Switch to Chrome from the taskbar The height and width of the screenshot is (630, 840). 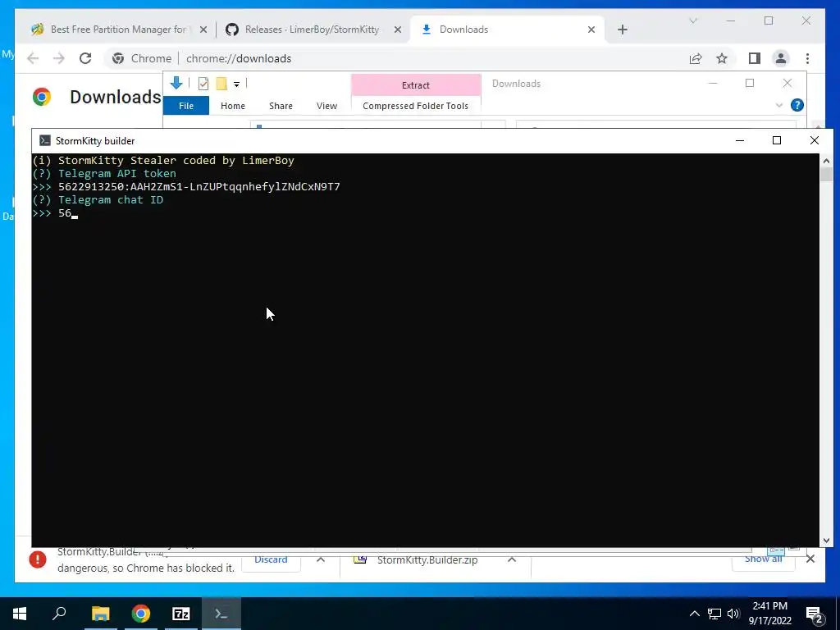[141, 614]
